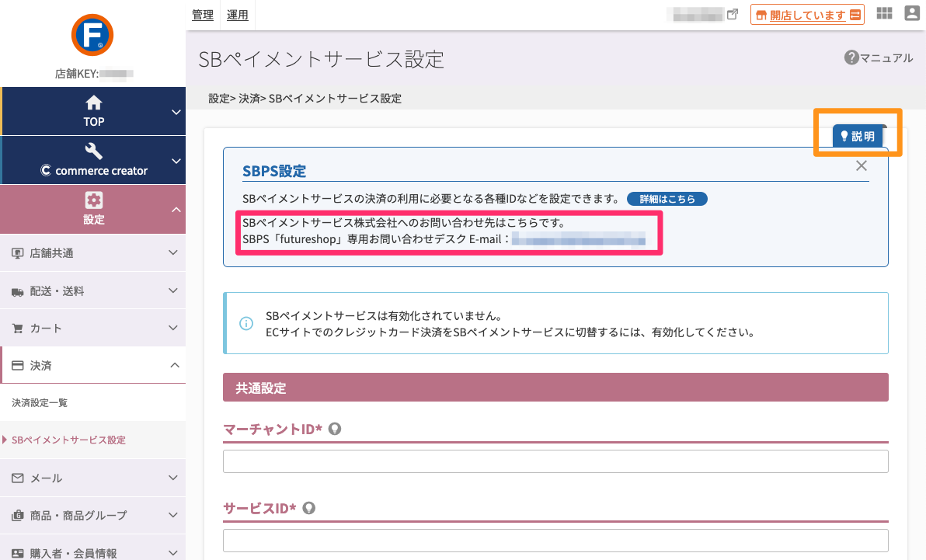The image size is (926, 560).
Task: Click the 詳細はこちら button
Action: click(667, 199)
